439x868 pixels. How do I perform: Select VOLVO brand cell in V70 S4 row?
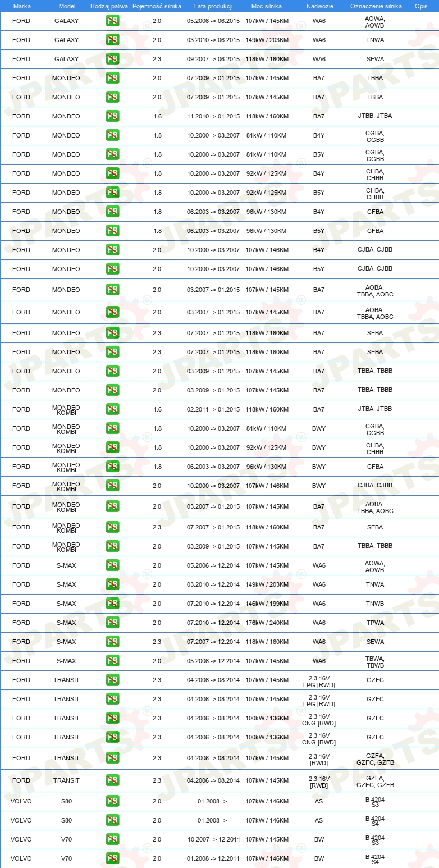pyautogui.click(x=21, y=858)
